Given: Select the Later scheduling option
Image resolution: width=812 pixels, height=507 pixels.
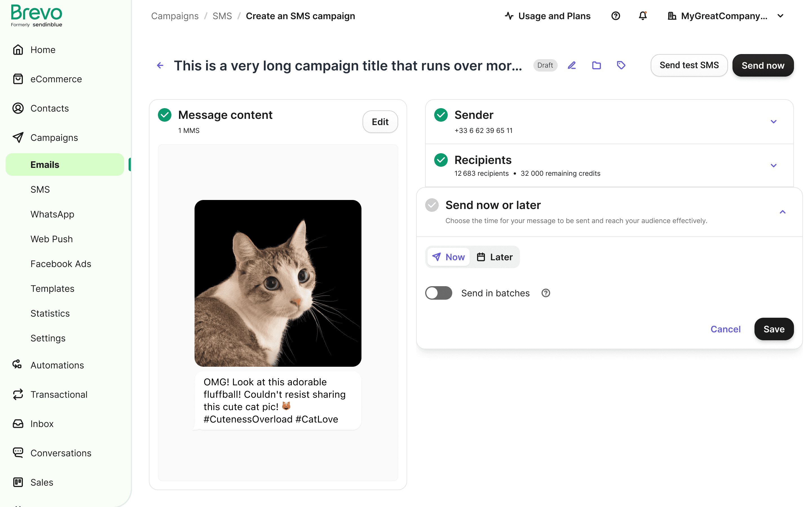Looking at the screenshot, I should point(495,257).
